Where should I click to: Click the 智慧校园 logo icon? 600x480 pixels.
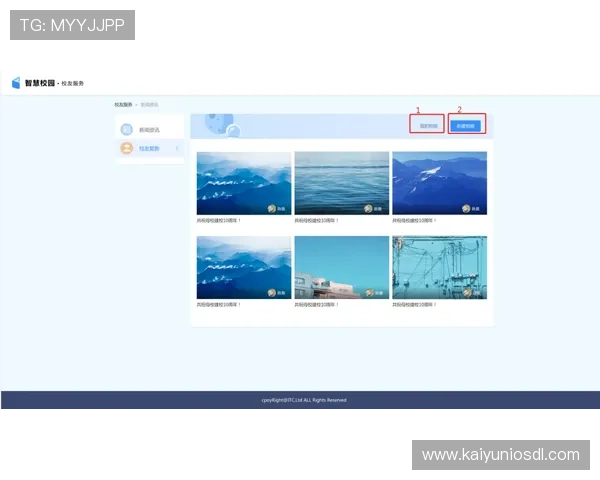16,83
